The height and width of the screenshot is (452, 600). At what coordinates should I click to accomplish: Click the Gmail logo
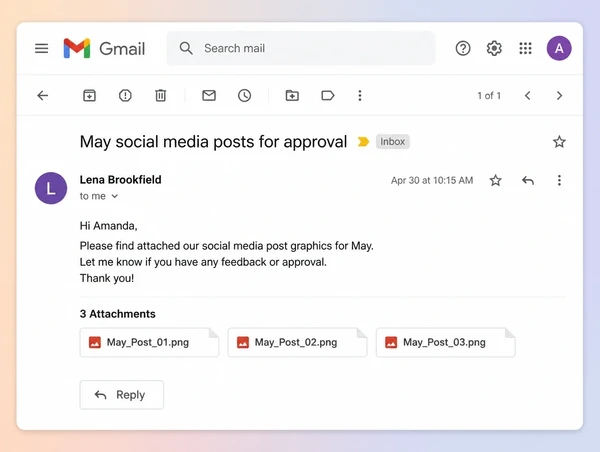(x=104, y=48)
